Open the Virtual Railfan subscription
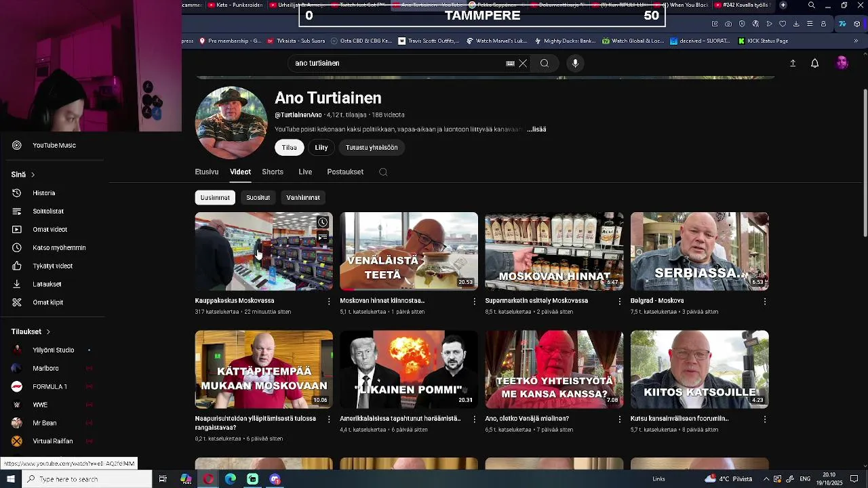The height and width of the screenshot is (488, 868). (x=52, y=441)
